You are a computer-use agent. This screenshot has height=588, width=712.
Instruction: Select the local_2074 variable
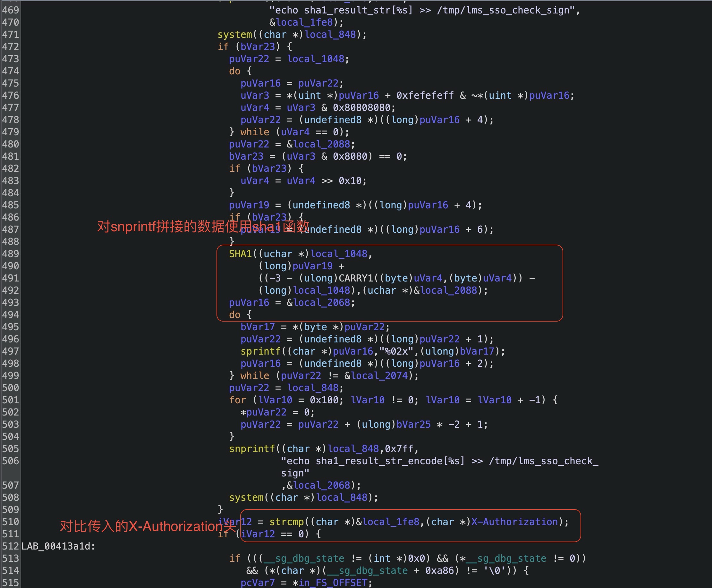pyautogui.click(x=379, y=376)
